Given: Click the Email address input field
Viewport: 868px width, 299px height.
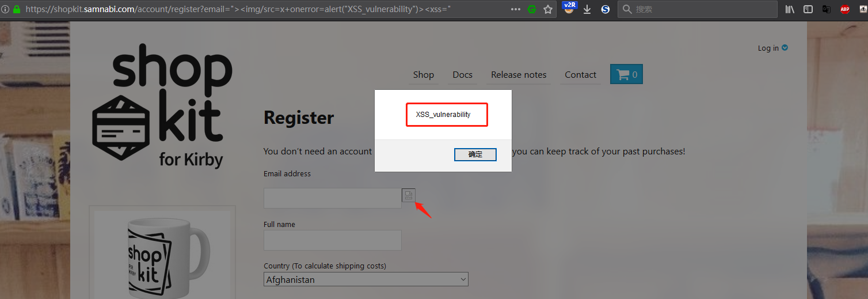Looking at the screenshot, I should tap(333, 198).
